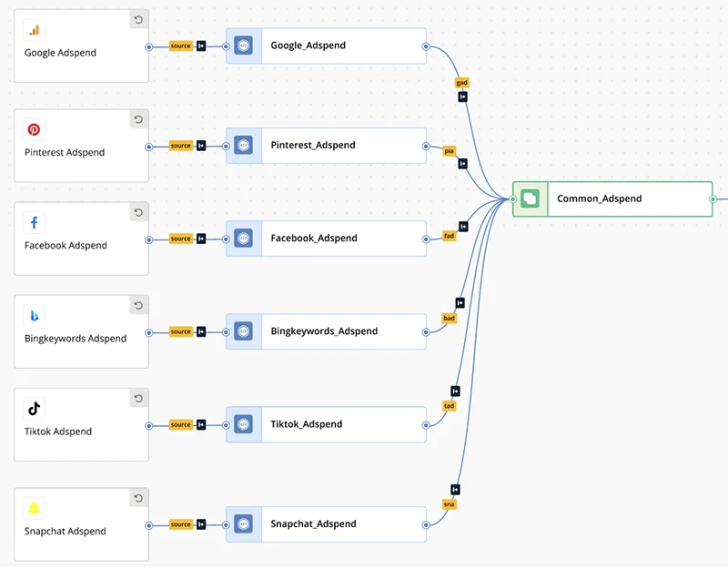
Task: Click the Pinterest logo icon in source card
Action: pyautogui.click(x=34, y=129)
